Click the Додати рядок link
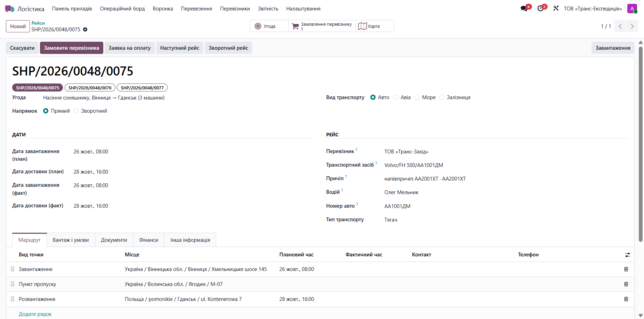This screenshot has height=319, width=644. click(35, 314)
